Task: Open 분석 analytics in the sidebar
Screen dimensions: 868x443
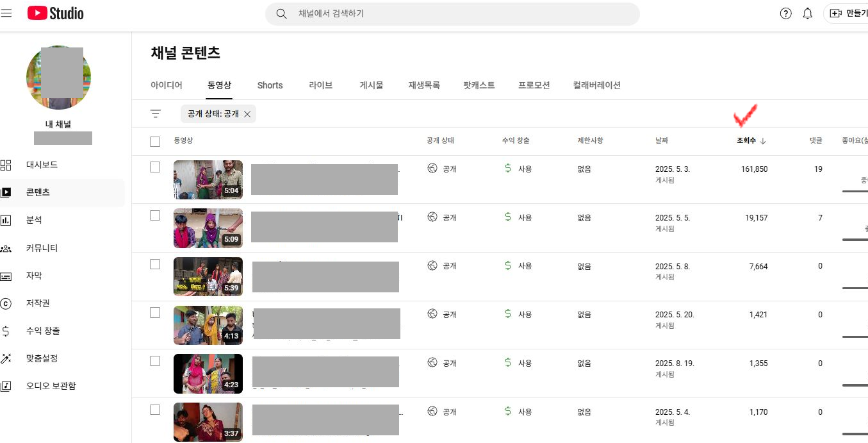Action: 33,220
